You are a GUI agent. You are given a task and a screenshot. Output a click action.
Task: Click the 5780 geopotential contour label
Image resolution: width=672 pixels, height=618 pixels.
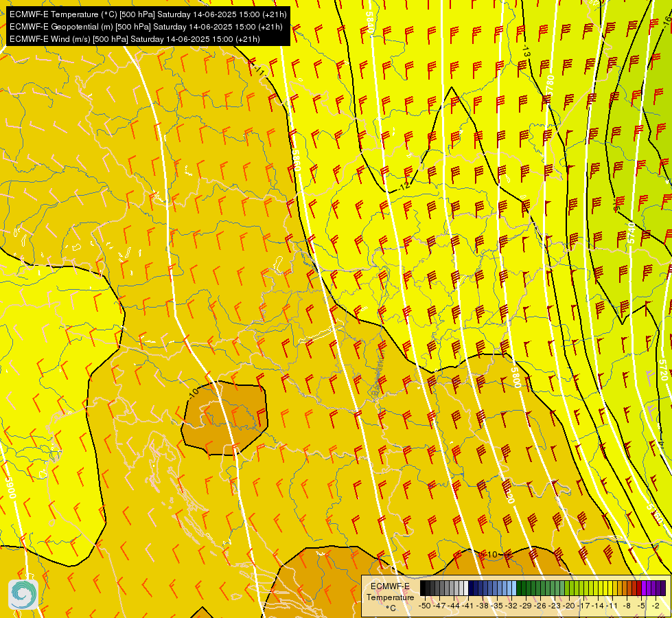pos(551,85)
